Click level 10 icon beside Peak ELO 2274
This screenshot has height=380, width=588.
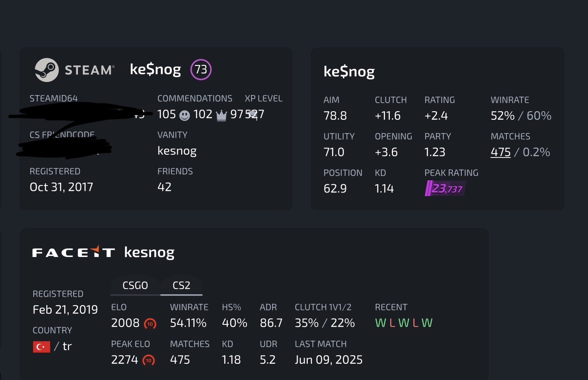pos(149,360)
